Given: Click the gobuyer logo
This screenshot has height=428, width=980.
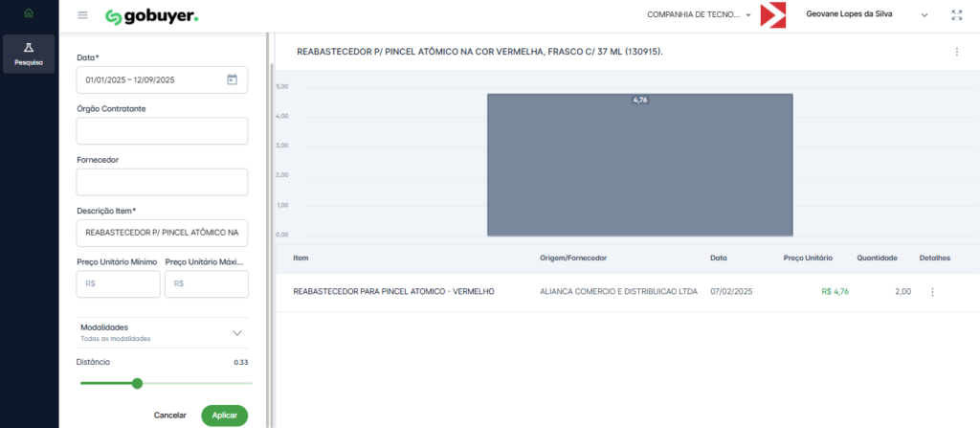Looking at the screenshot, I should click(151, 16).
